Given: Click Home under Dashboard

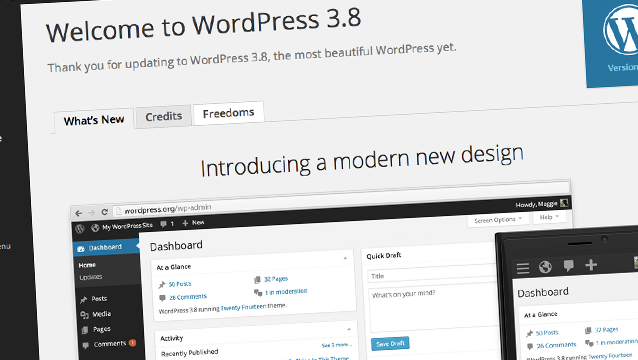Looking at the screenshot, I should pyautogui.click(x=87, y=265).
